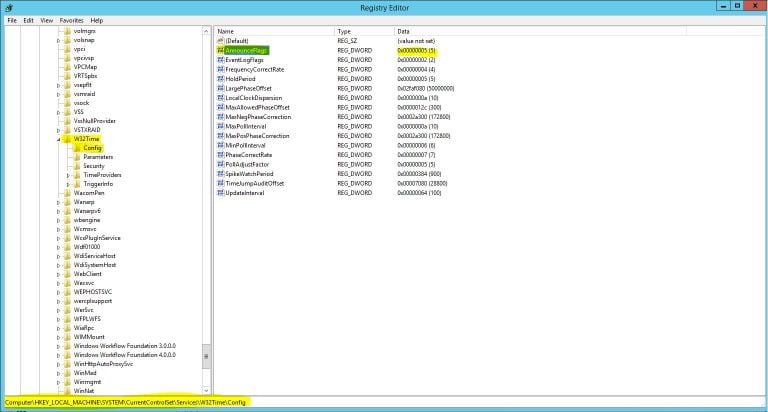The image size is (768, 412).
Task: Expand the TimeProviders subkey
Action: click(68, 175)
